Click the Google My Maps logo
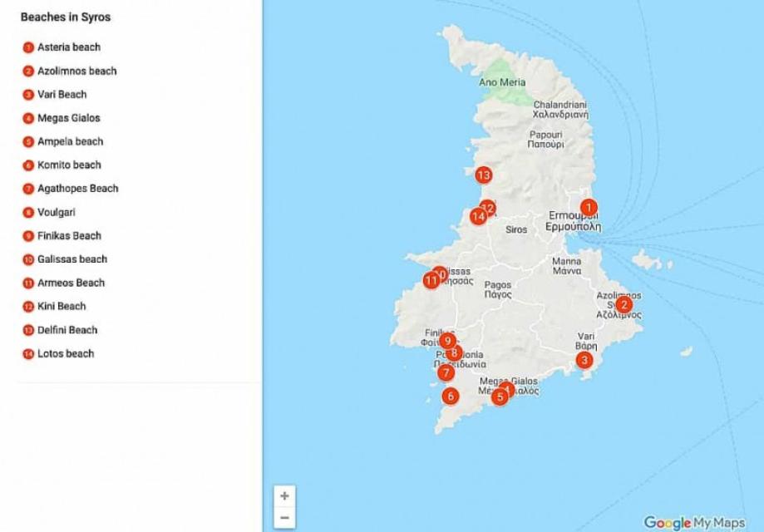 pos(695,523)
